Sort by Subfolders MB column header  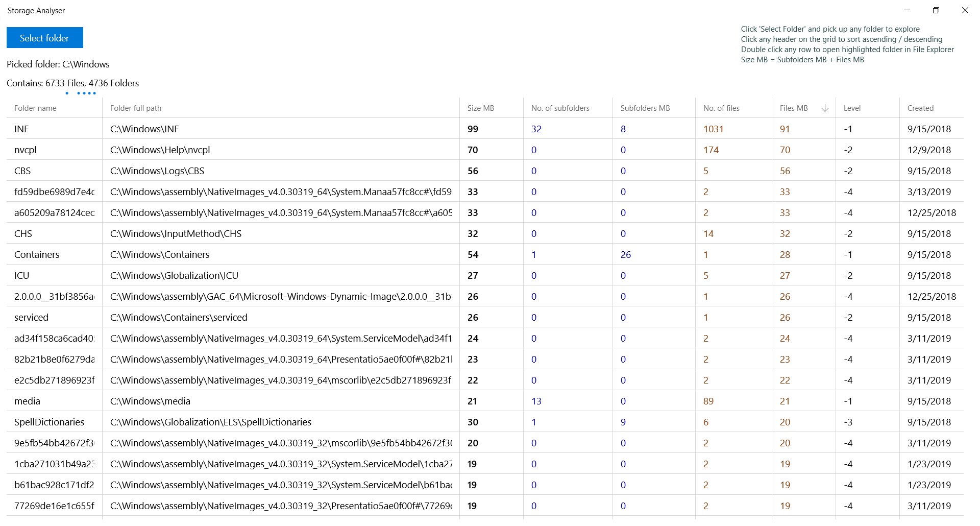click(x=645, y=108)
